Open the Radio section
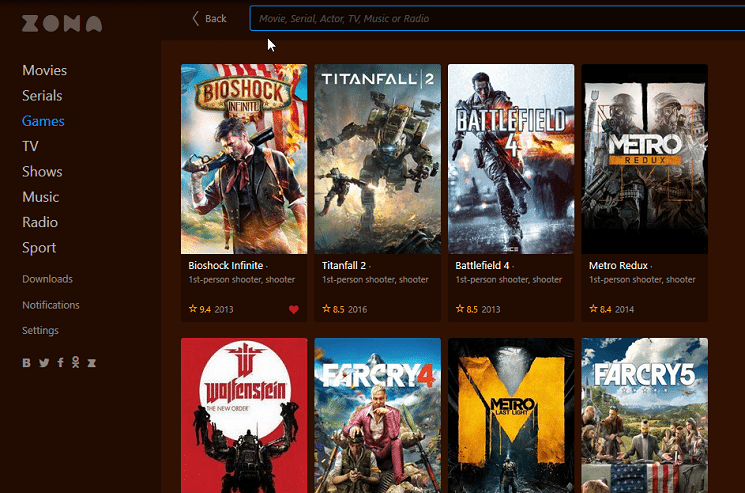Viewport: 745px width, 493px height. [40, 222]
